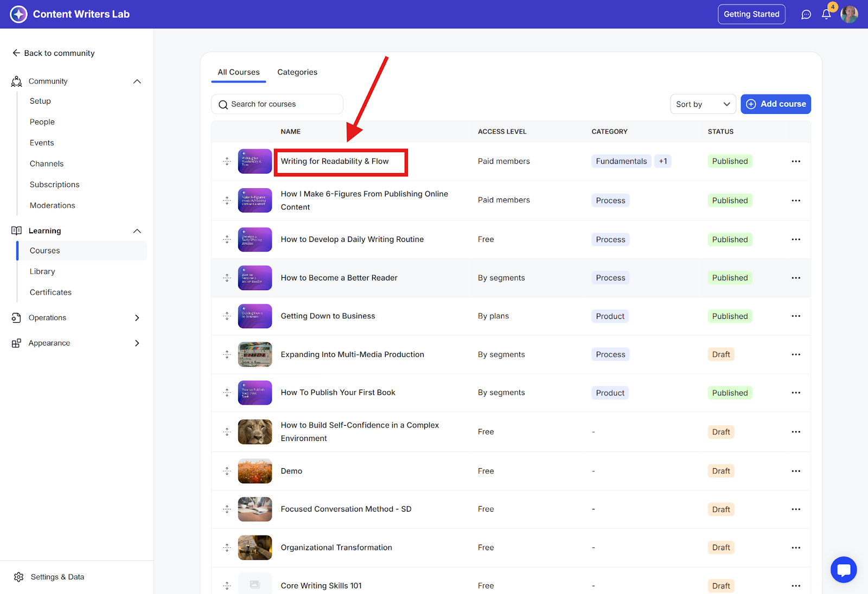Click drag handle for How to Become a Better Reader
Image resolution: width=868 pixels, height=594 pixels.
pos(227,278)
